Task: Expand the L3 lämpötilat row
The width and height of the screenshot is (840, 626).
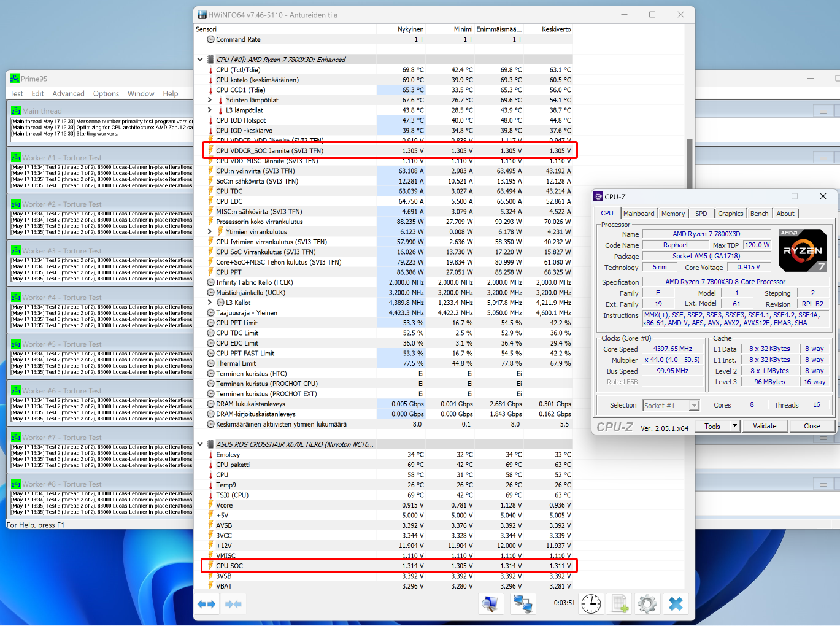Action: 210,110
